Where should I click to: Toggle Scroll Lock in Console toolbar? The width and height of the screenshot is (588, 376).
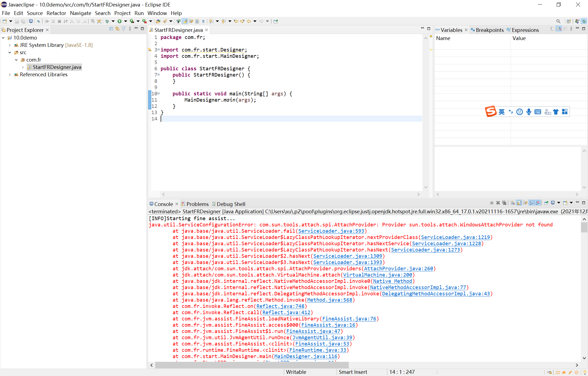[519, 203]
